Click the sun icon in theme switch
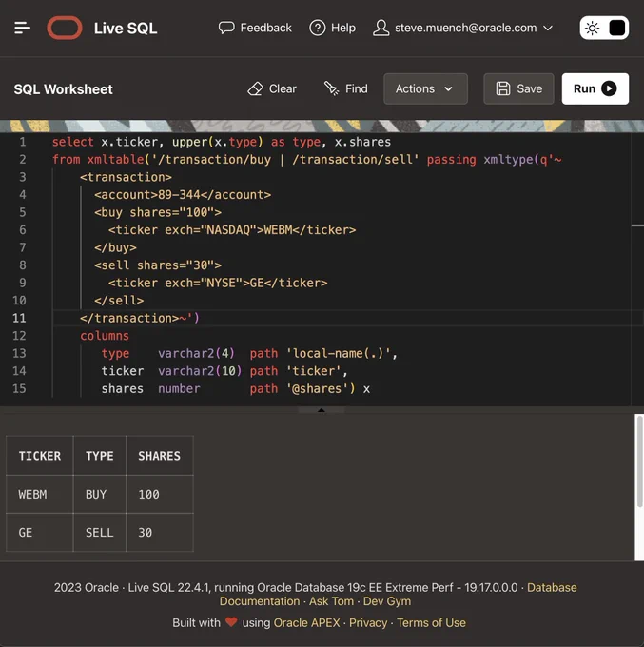This screenshot has height=647, width=644. coord(592,28)
